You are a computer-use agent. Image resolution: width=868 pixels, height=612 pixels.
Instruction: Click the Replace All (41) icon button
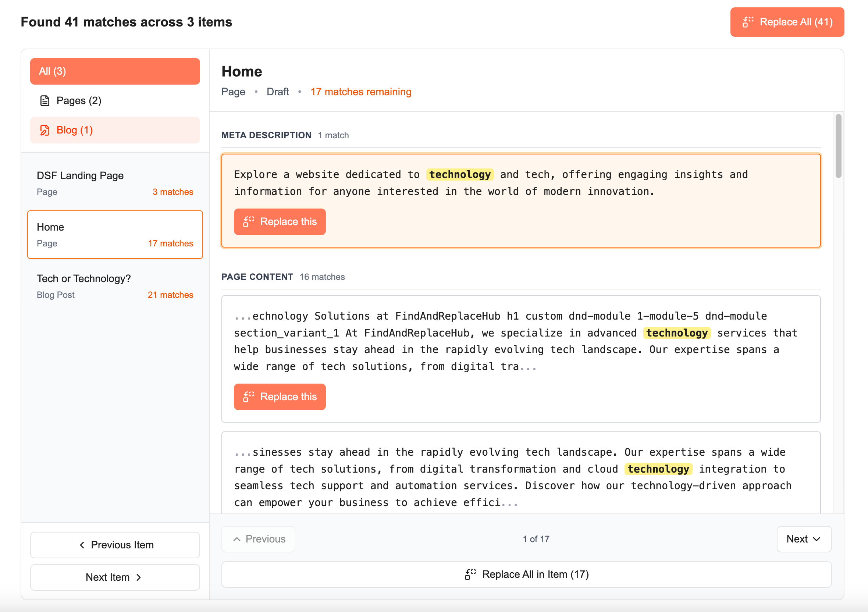[x=748, y=22]
